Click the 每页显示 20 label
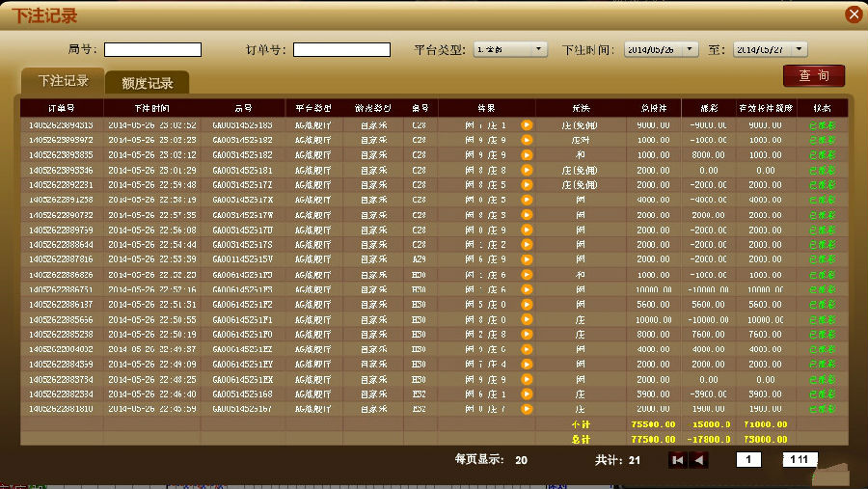 tap(491, 460)
